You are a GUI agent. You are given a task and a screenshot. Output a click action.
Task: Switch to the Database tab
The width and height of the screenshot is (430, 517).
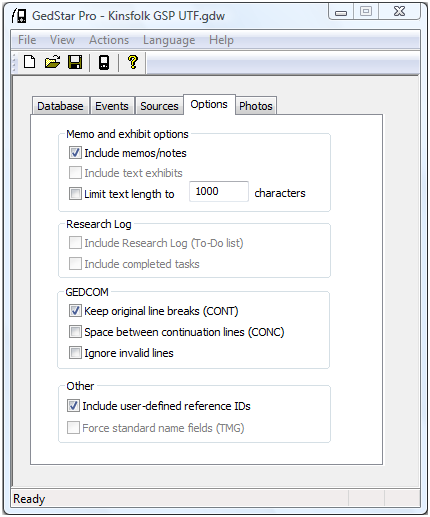point(60,106)
